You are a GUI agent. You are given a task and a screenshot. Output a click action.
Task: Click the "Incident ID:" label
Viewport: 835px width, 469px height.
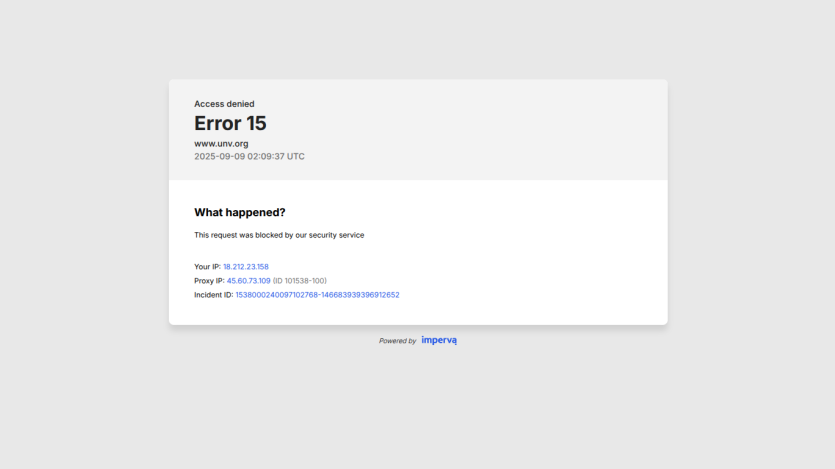(214, 295)
